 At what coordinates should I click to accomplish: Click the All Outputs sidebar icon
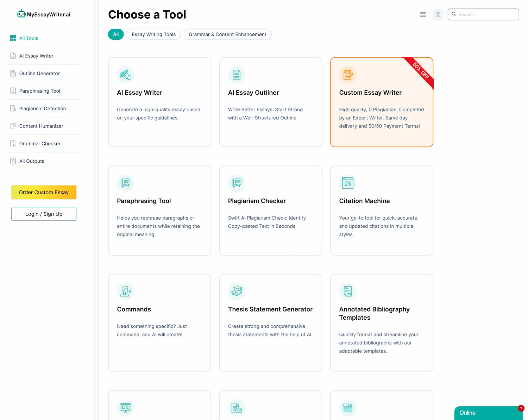pos(13,161)
